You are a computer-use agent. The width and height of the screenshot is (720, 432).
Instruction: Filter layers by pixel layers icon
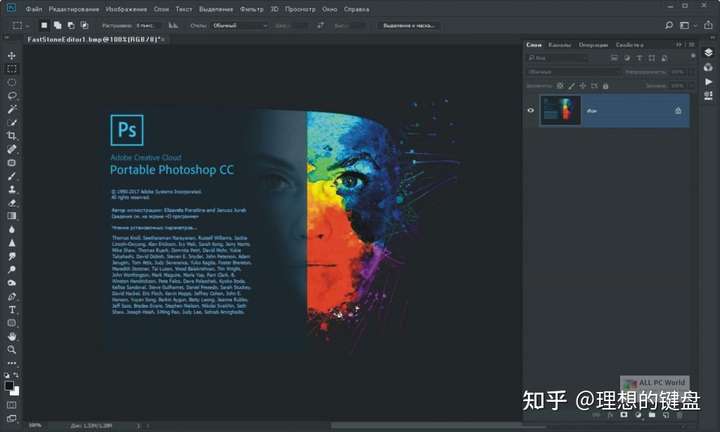[x=614, y=58]
